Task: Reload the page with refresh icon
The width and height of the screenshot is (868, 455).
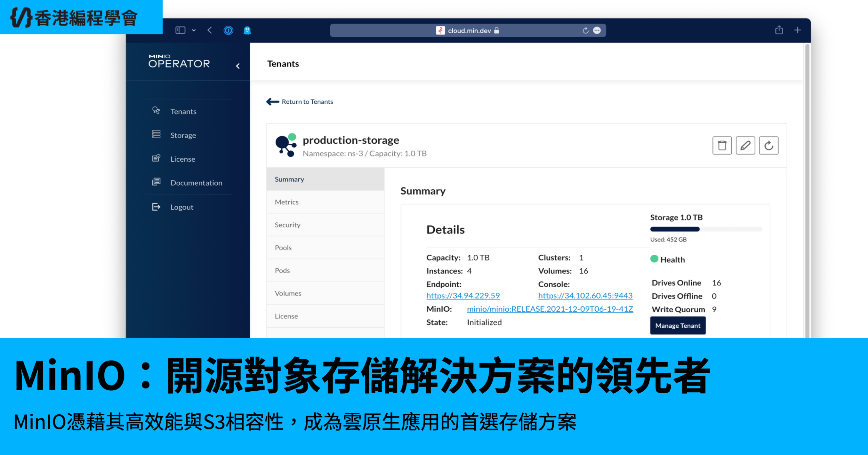Action: (586, 30)
